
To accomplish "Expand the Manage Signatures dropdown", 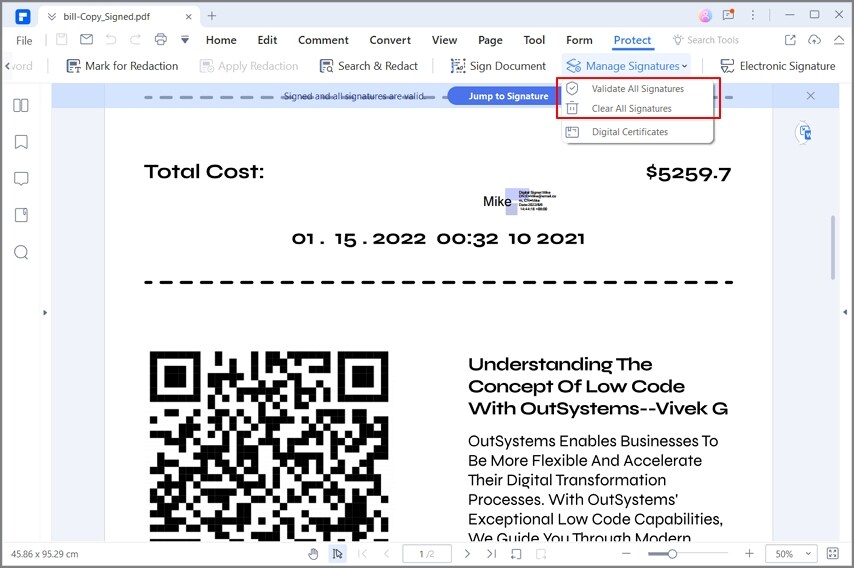I will [626, 66].
